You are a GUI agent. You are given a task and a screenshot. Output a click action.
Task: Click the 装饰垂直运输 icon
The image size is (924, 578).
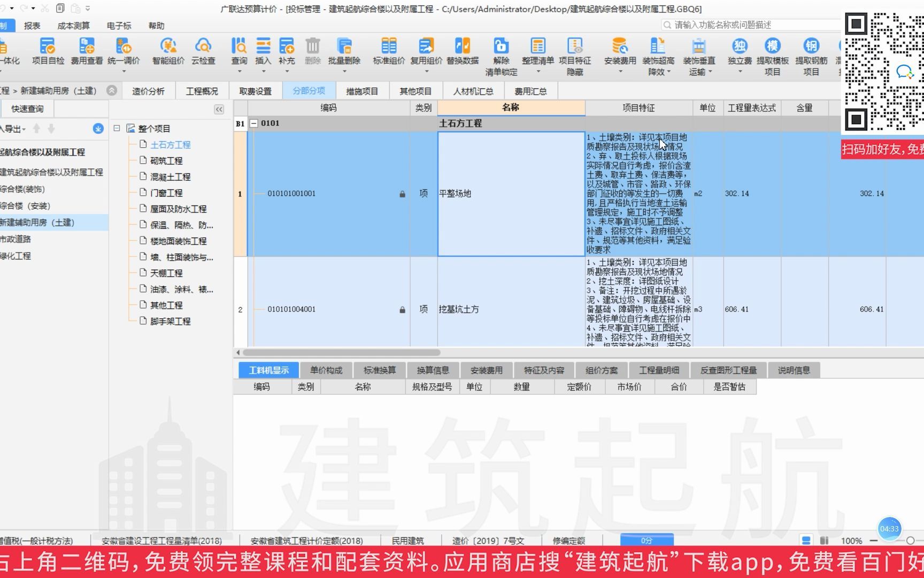pos(699,56)
